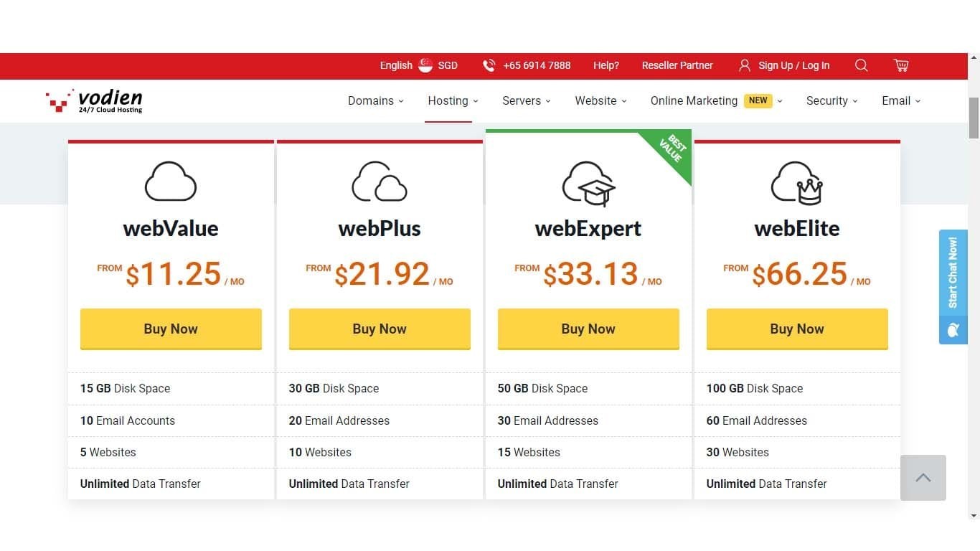Call the +65 6914 7888 number link
The image size is (980, 551).
pyautogui.click(x=537, y=65)
